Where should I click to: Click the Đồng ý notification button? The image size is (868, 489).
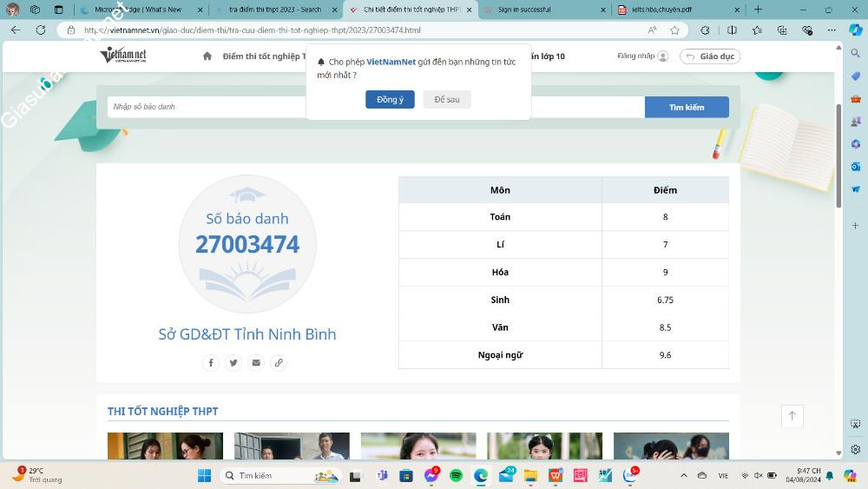[x=390, y=100]
